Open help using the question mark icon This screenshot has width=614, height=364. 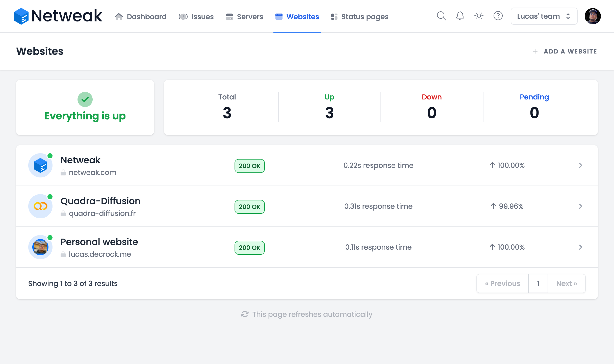498,16
